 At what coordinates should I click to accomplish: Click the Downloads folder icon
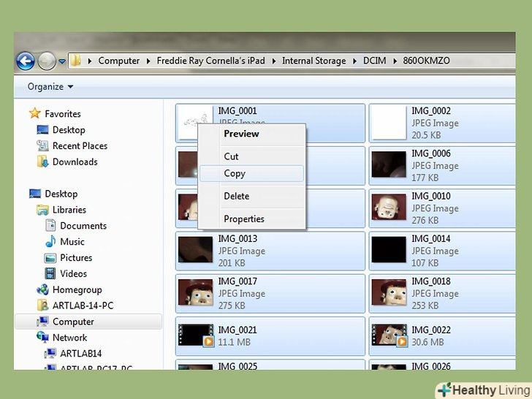(42, 162)
